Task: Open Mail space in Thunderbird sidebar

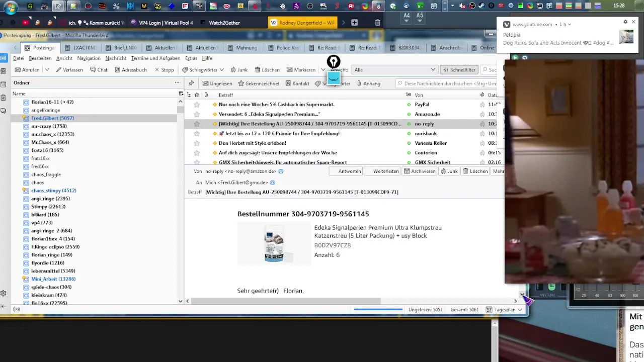Action: [x=3, y=58]
